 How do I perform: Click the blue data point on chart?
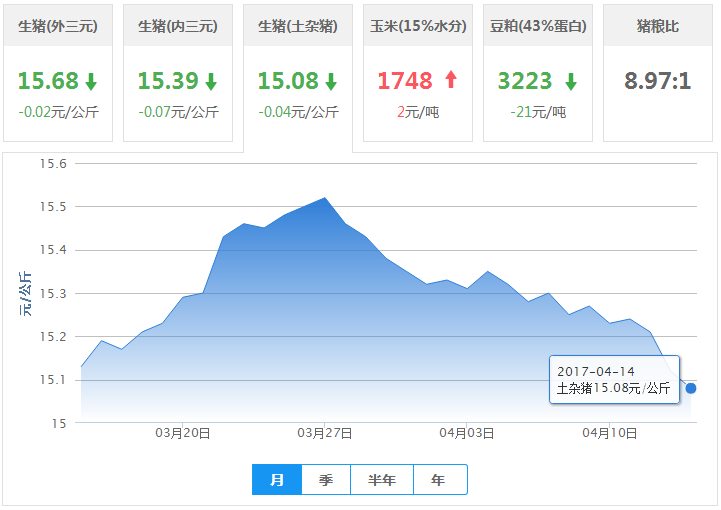[691, 388]
